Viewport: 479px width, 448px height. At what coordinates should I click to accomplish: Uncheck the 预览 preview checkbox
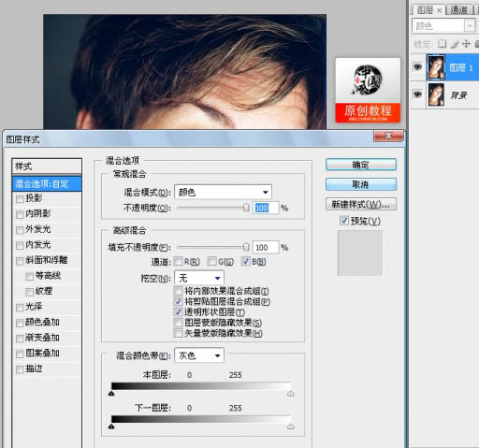(343, 221)
